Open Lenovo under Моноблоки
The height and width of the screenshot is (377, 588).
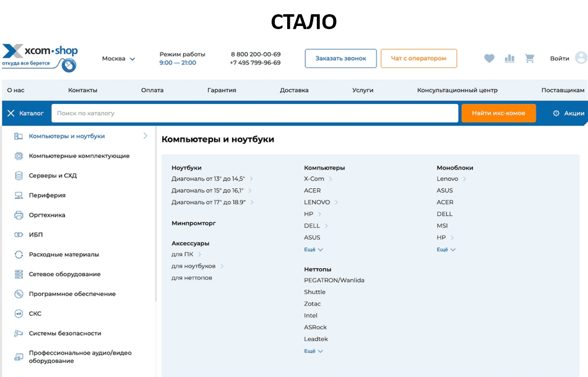(x=447, y=179)
